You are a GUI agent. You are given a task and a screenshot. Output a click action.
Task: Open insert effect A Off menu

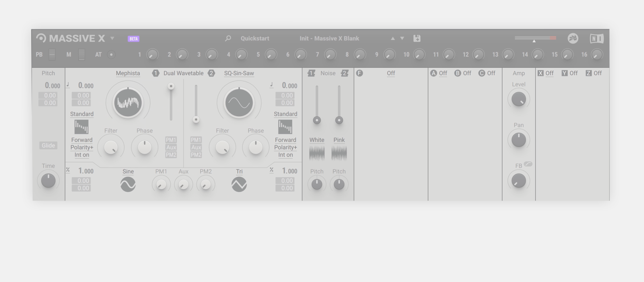(x=443, y=73)
